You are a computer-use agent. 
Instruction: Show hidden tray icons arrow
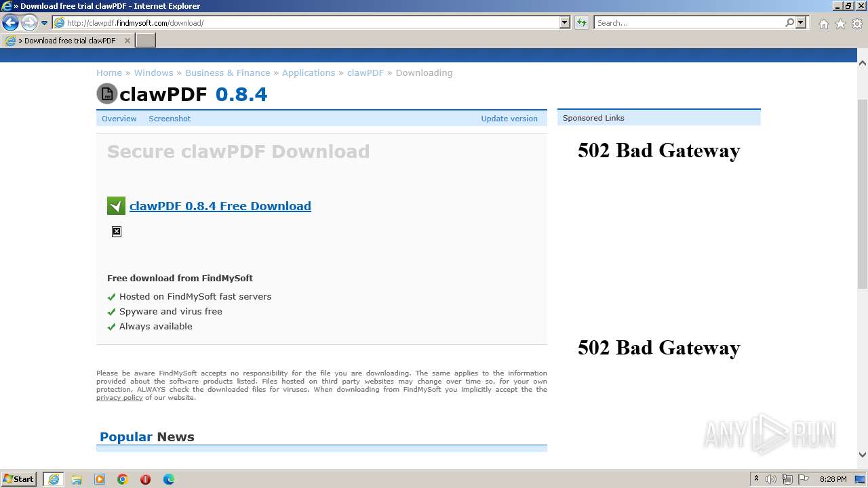pyautogui.click(x=756, y=479)
